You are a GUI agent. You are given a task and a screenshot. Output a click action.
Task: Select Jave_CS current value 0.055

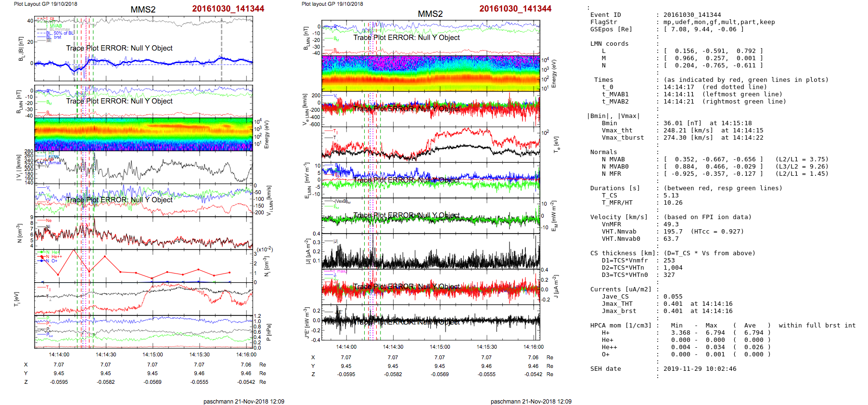(x=673, y=297)
